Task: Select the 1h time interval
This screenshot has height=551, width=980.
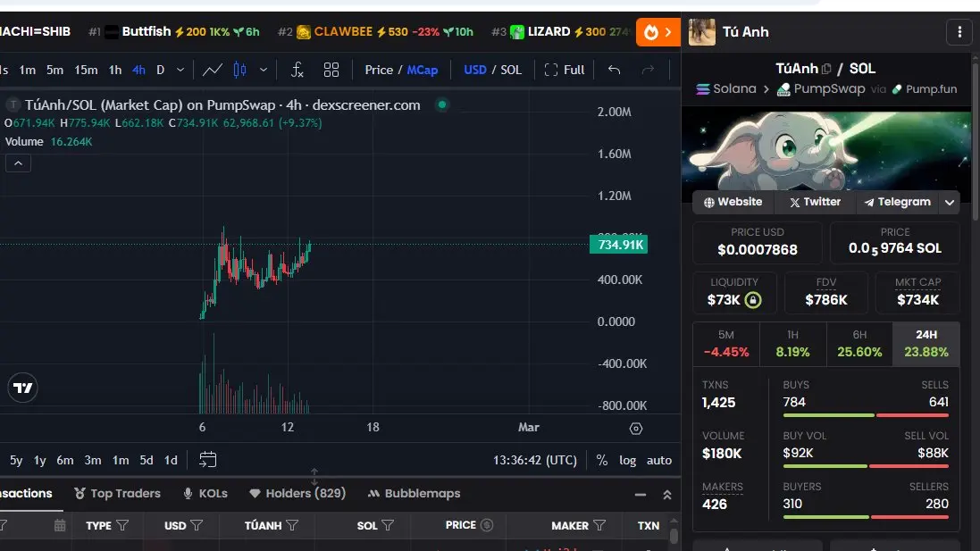Action: [115, 70]
